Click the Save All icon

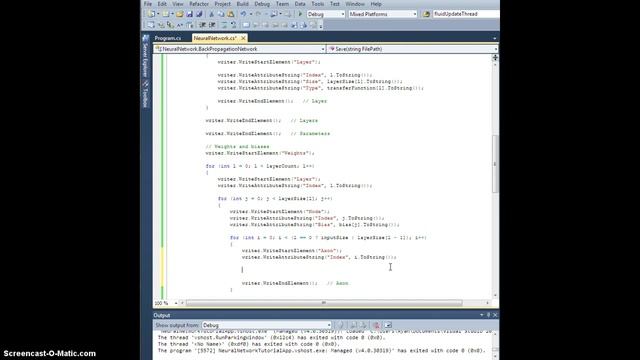coord(199,14)
